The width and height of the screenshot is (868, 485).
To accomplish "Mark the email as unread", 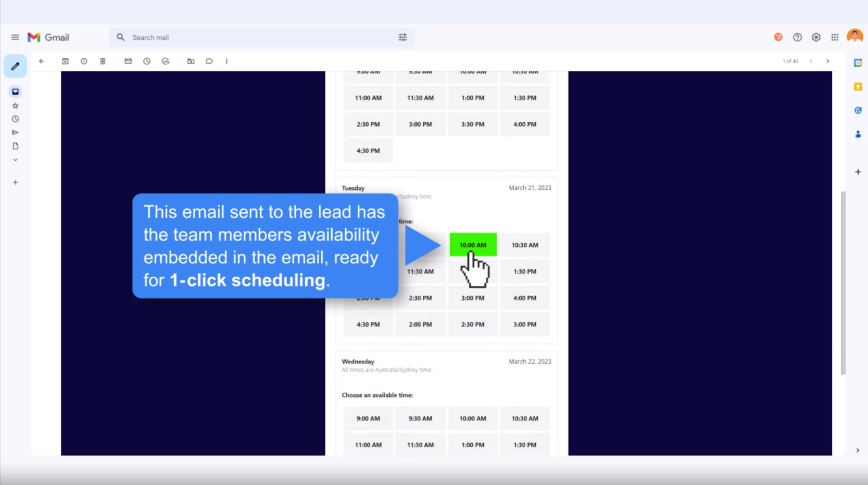I will pyautogui.click(x=128, y=61).
